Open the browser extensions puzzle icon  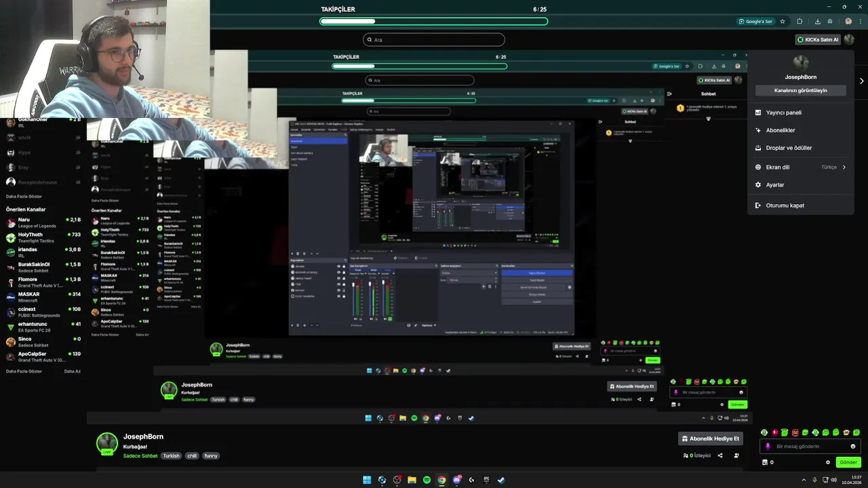800,22
